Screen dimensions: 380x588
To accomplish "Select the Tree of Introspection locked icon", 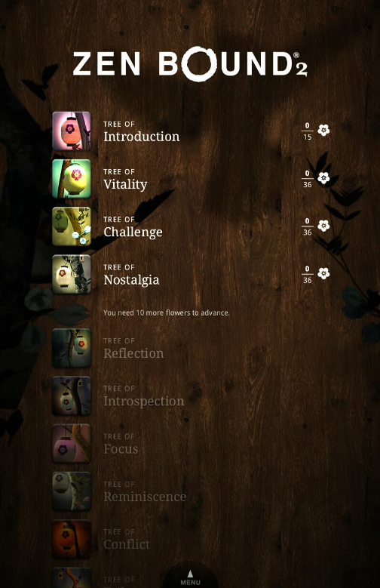I will coord(71,396).
